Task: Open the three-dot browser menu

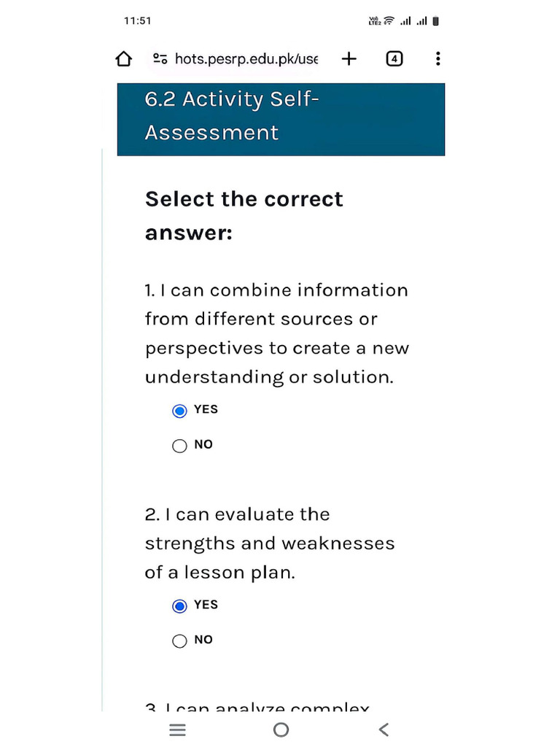Action: tap(437, 59)
